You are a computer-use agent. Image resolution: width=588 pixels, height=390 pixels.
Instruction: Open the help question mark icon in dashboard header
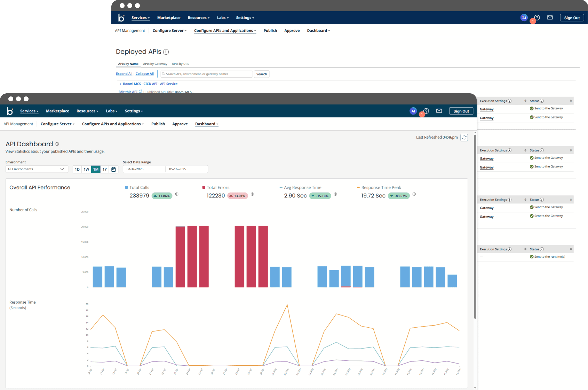click(426, 111)
